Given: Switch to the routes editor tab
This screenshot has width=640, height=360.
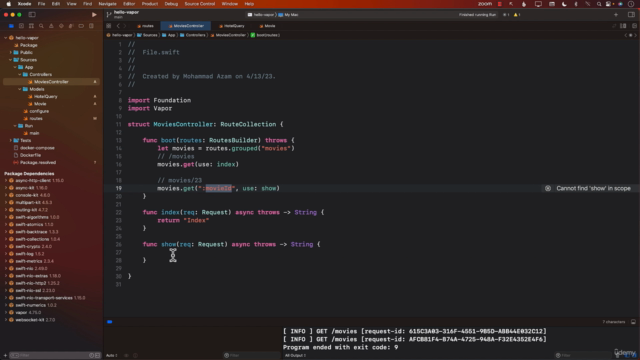Looking at the screenshot, I should 145,26.
